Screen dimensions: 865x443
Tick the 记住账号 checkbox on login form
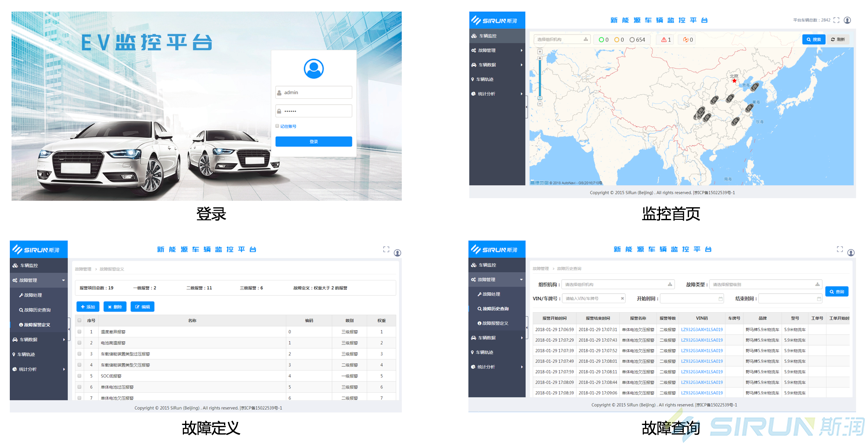278,126
